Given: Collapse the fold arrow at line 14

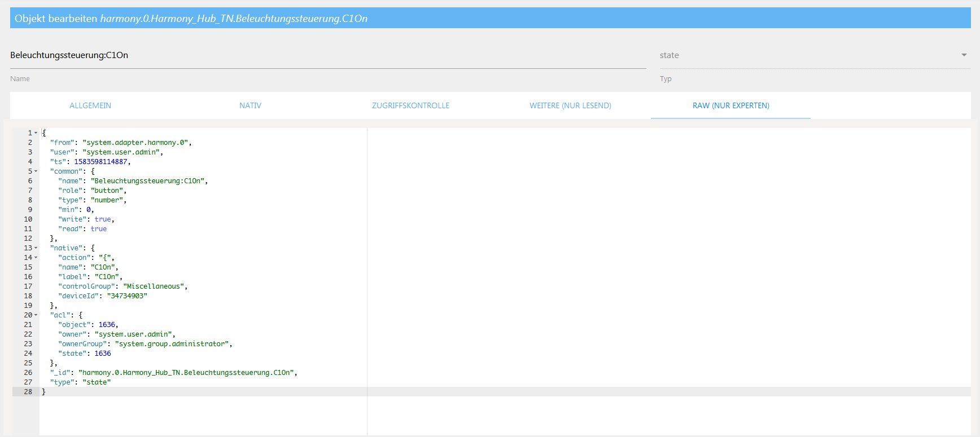Looking at the screenshot, I should coord(36,258).
